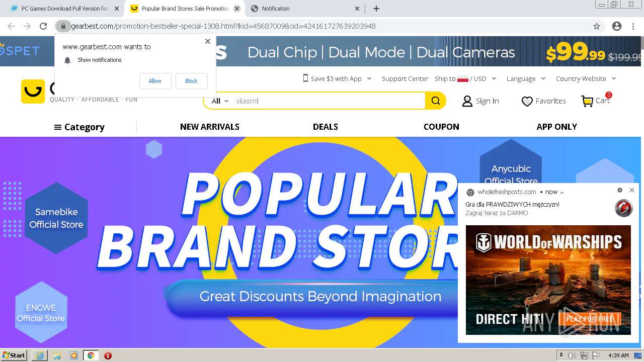Allow notifications from gearbest.com

click(x=155, y=81)
